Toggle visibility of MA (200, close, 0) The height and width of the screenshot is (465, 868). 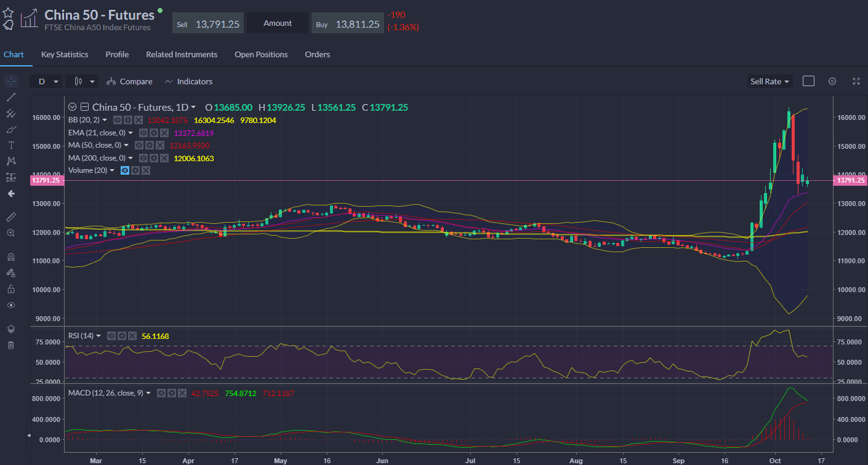point(143,158)
